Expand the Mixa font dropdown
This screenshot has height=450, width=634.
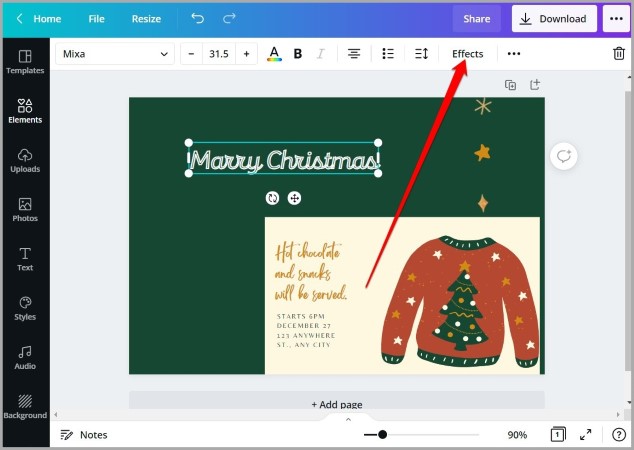tap(115, 54)
